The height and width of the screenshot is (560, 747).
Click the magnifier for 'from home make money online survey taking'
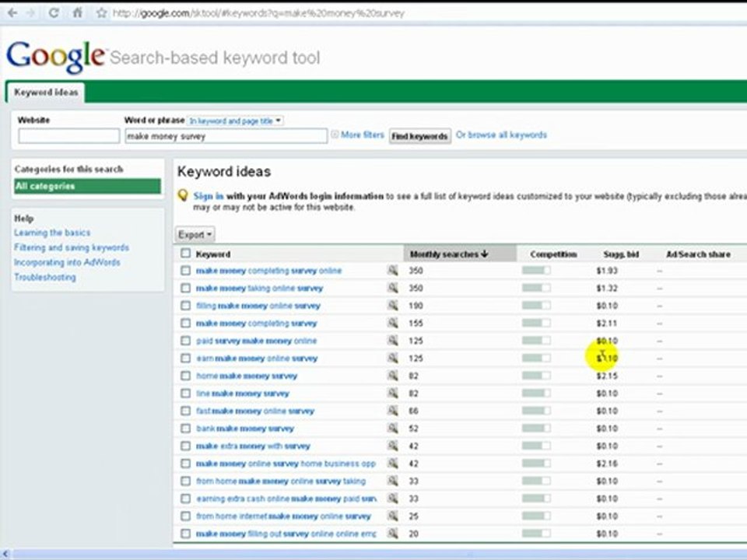pyautogui.click(x=392, y=481)
